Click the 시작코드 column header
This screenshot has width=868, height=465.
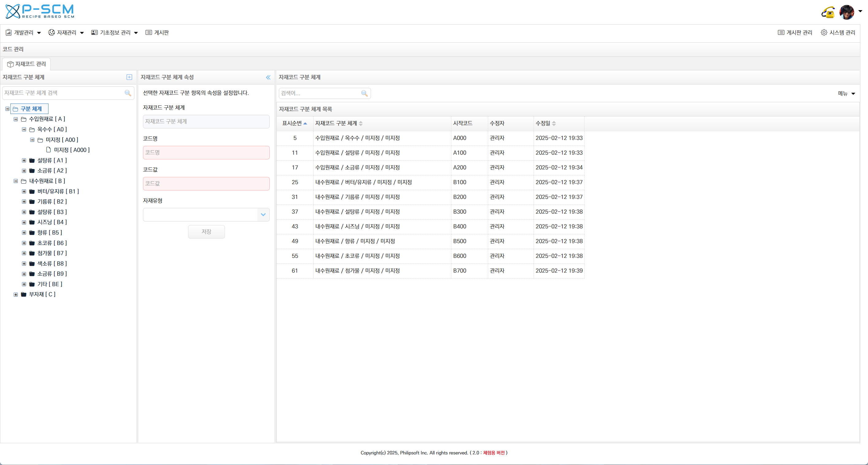click(x=469, y=123)
